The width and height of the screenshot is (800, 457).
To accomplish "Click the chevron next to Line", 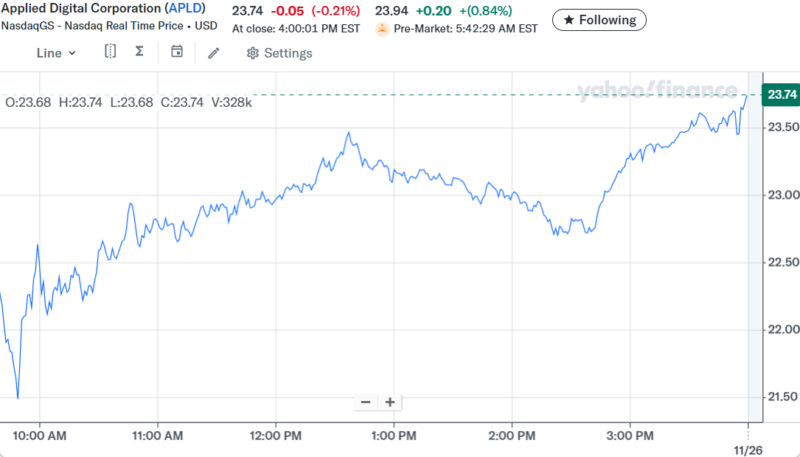I will pos(72,53).
